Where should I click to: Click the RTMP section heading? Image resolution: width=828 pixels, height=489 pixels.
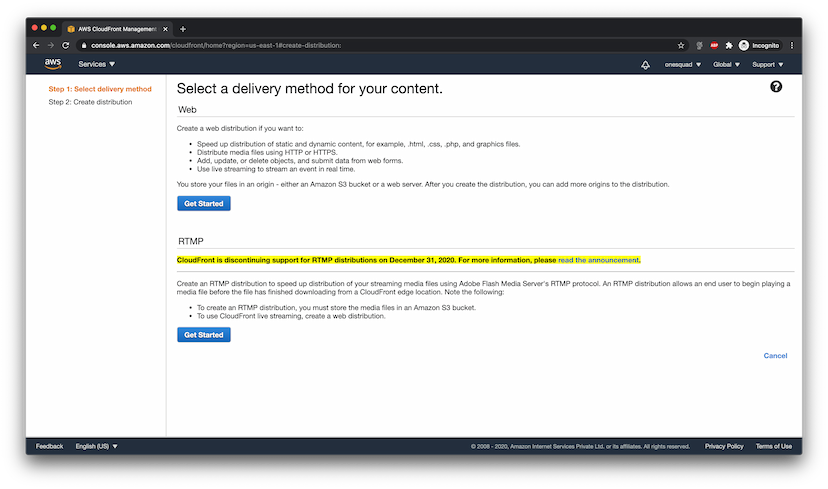[x=191, y=241]
